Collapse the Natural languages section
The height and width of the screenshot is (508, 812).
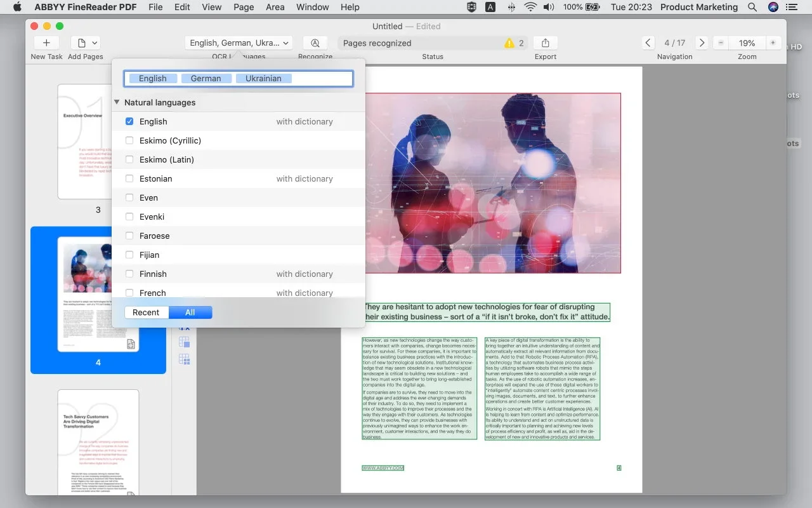[x=117, y=102]
